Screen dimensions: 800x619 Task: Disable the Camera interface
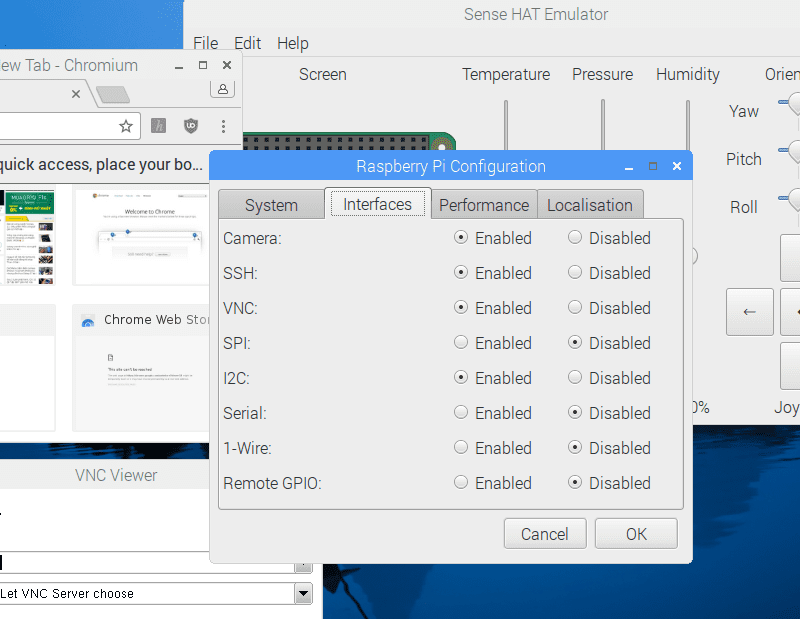click(x=575, y=238)
